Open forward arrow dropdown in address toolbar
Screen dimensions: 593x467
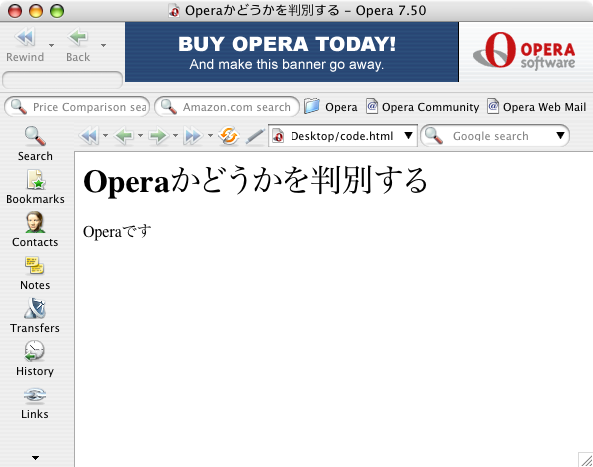pyautogui.click(x=175, y=135)
